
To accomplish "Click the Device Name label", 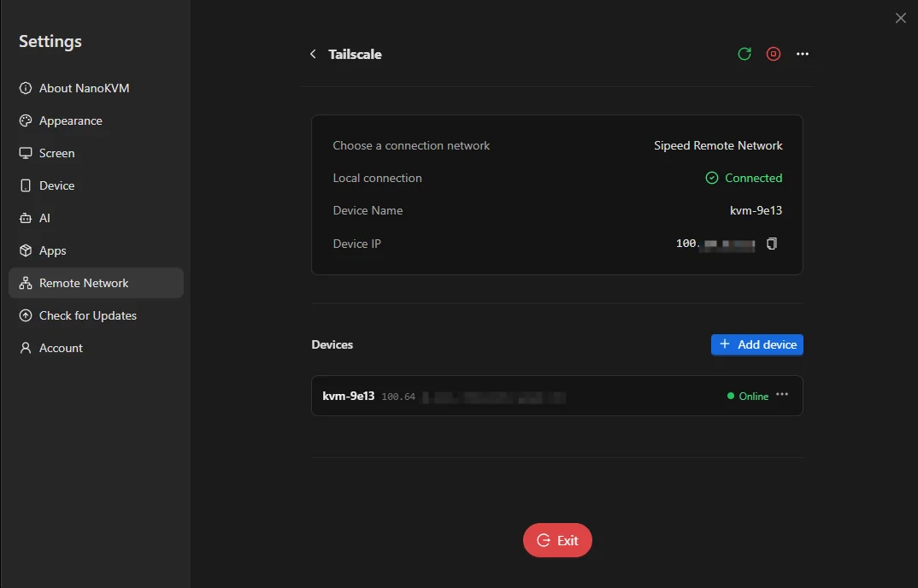I will click(368, 210).
